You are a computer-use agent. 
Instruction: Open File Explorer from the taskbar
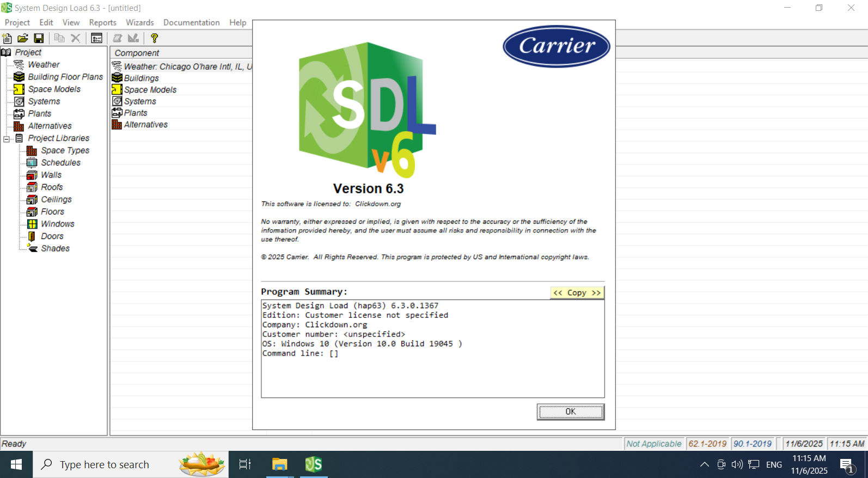(280, 464)
